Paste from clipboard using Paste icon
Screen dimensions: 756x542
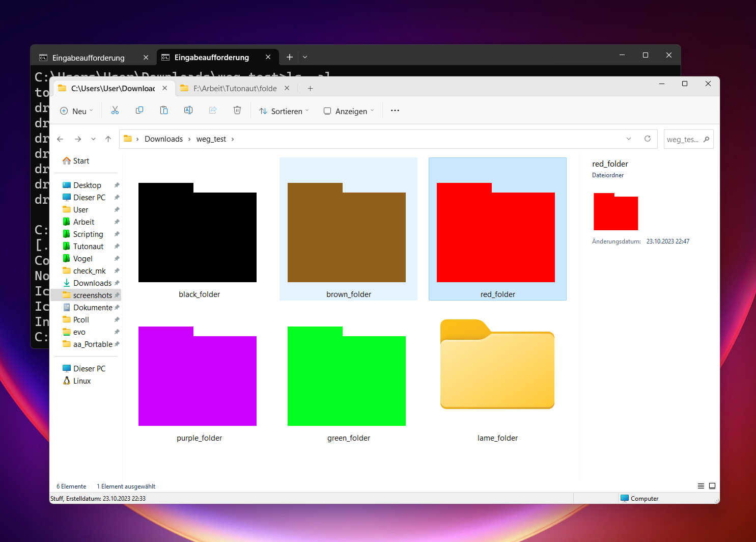(164, 110)
